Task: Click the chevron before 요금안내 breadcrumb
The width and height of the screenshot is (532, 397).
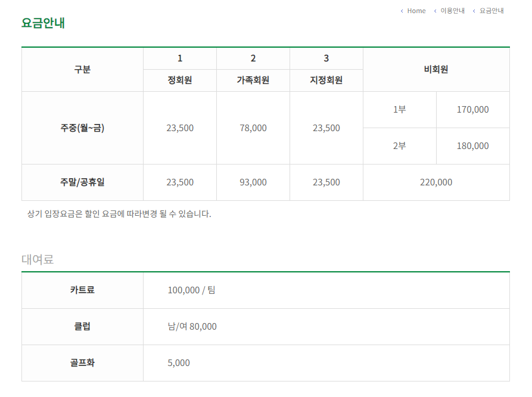Action: click(x=474, y=11)
